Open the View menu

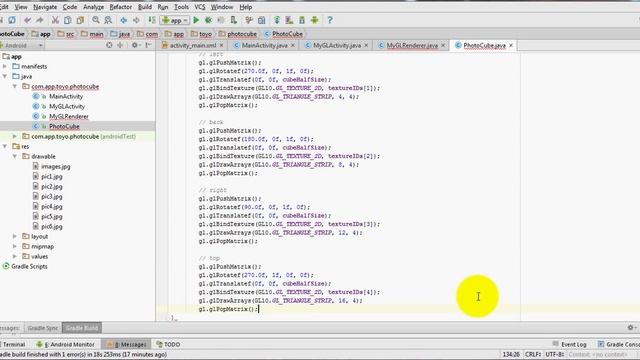(21, 7)
